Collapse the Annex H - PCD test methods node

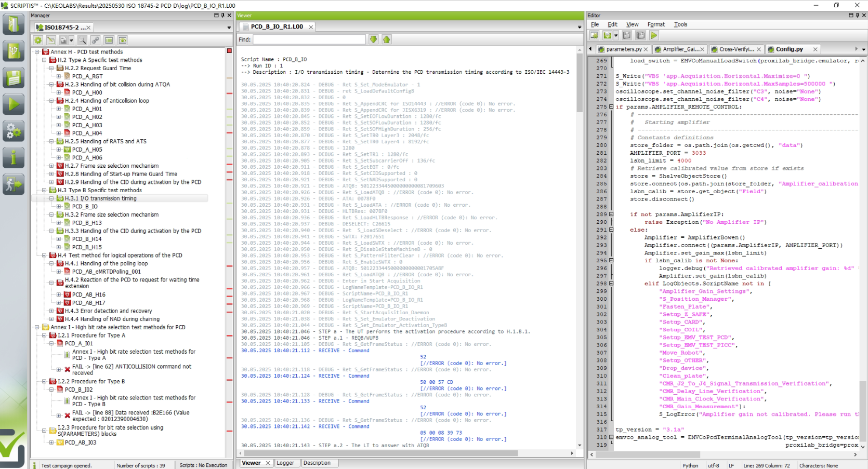click(x=37, y=52)
